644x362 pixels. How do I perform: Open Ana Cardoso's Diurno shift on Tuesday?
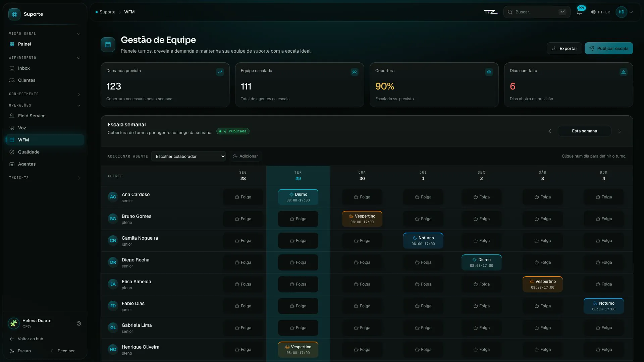[298, 197]
